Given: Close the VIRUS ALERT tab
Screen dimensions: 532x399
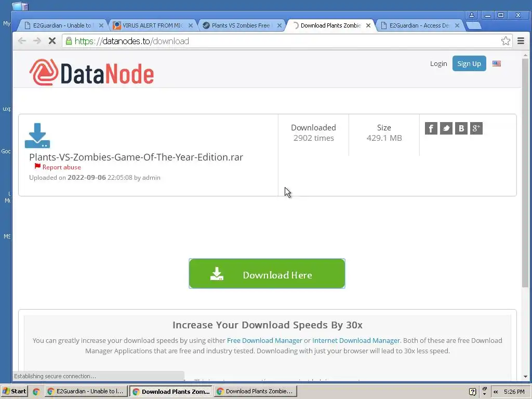Looking at the screenshot, I should click(190, 25).
